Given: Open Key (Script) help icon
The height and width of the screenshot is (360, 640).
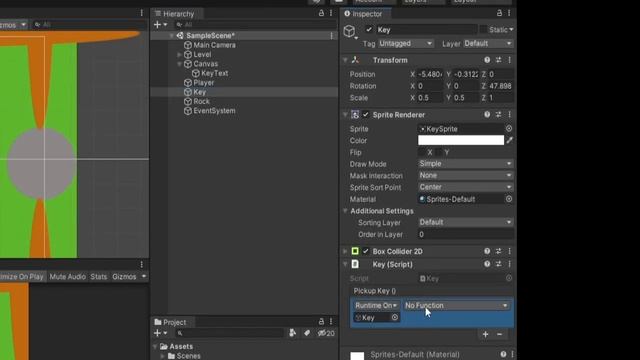Looking at the screenshot, I should click(487, 264).
